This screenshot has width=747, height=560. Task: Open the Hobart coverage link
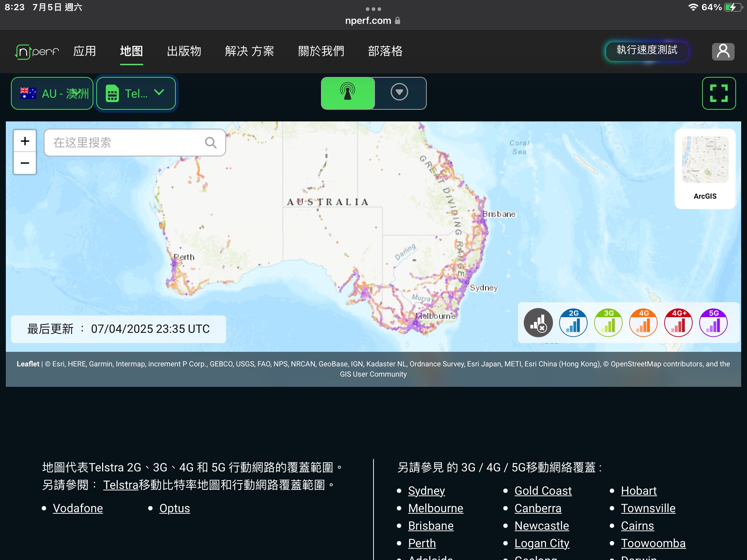coord(639,491)
